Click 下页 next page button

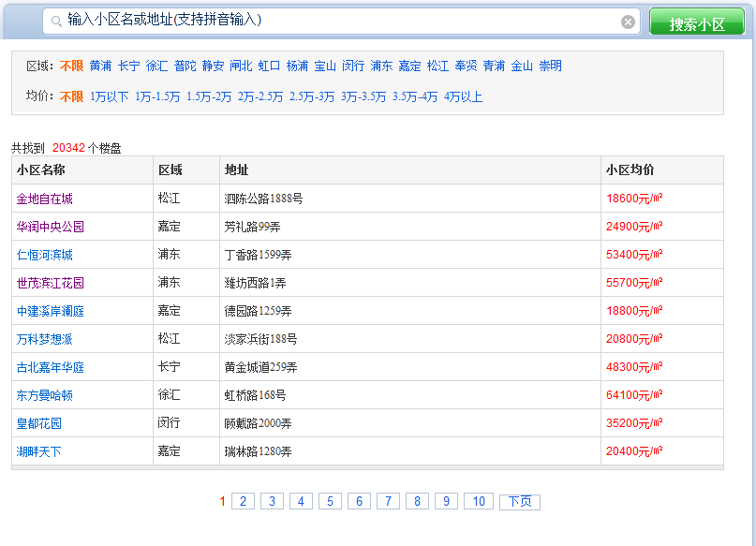coord(520,502)
